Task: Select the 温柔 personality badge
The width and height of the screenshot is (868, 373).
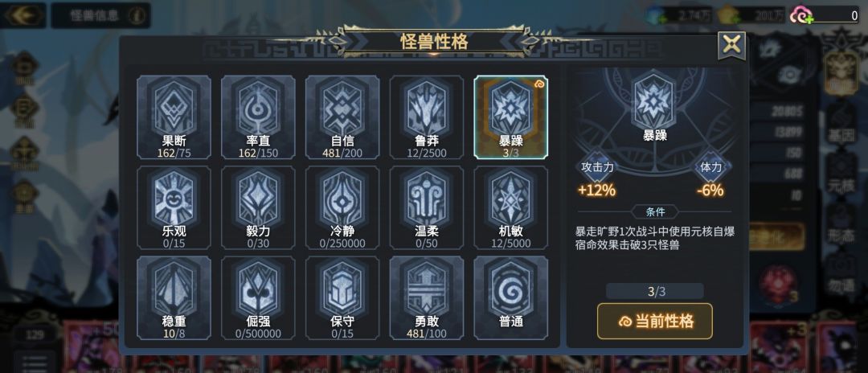Action: [426, 207]
